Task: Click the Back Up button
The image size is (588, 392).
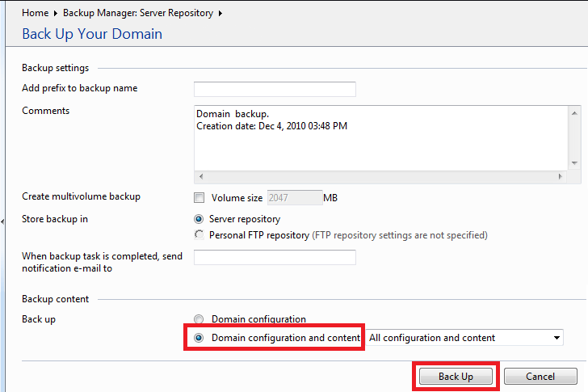Action: tap(456, 377)
